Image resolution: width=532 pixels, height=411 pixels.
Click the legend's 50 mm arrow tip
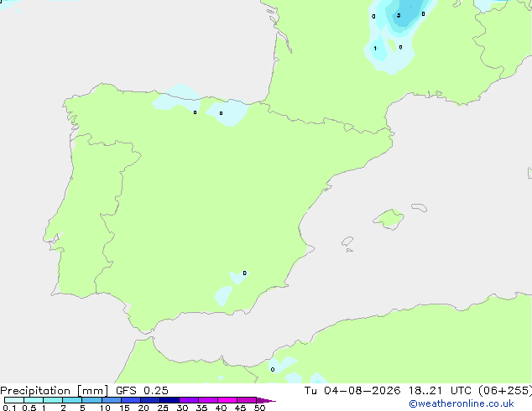[266, 400]
